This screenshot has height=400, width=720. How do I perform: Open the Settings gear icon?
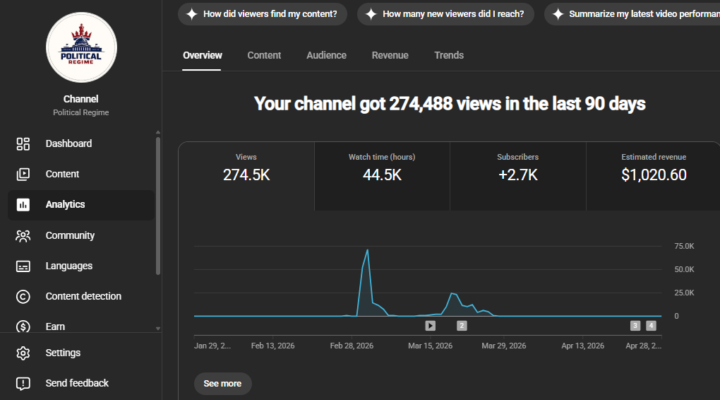(x=23, y=353)
